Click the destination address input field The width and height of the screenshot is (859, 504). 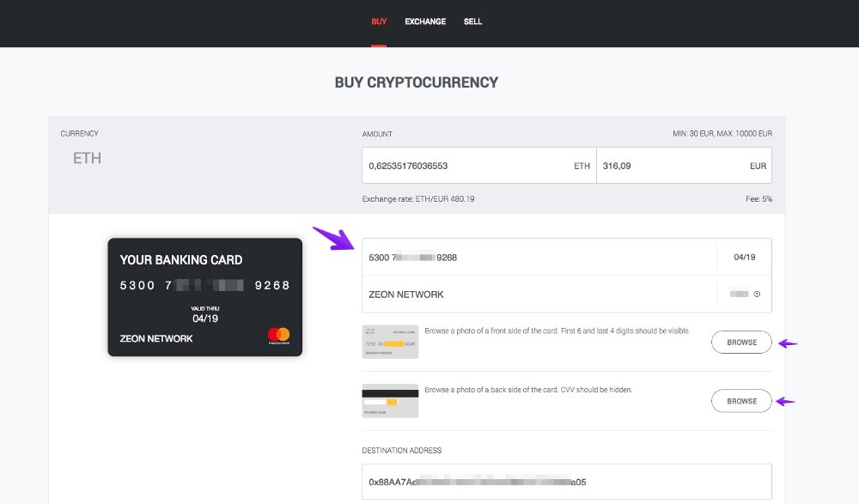coord(566,482)
